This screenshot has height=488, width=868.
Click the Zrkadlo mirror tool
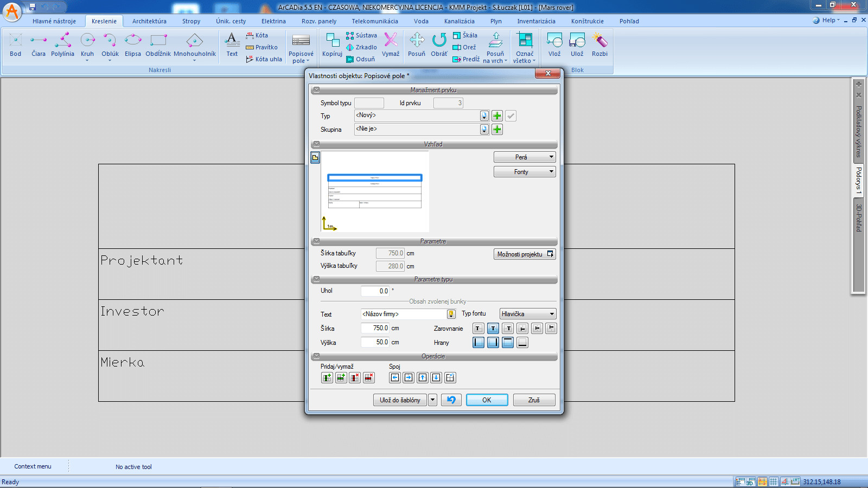click(361, 47)
